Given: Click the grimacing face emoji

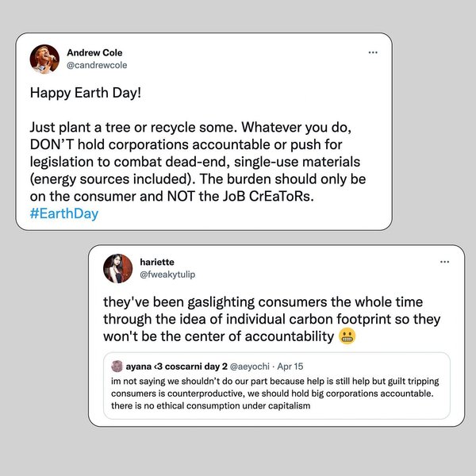Looking at the screenshot, I should pos(347,337).
